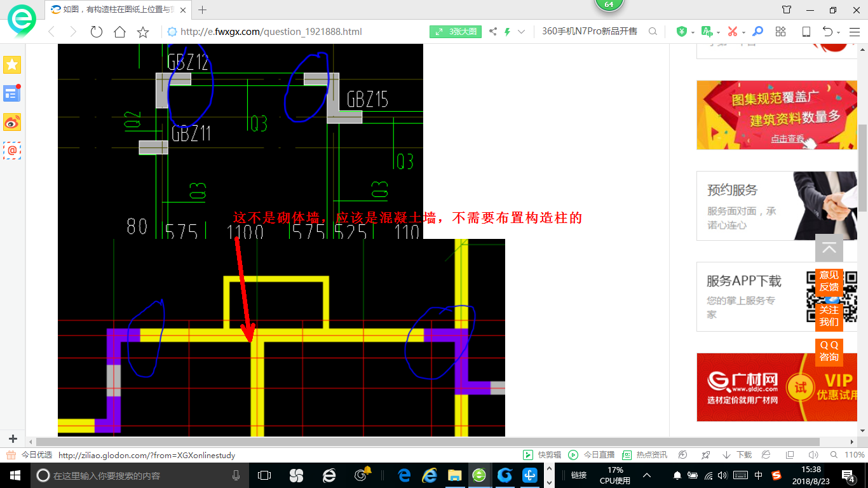Open Microsoft Edge on taskbar
The height and width of the screenshot is (488, 868).
[x=404, y=475]
